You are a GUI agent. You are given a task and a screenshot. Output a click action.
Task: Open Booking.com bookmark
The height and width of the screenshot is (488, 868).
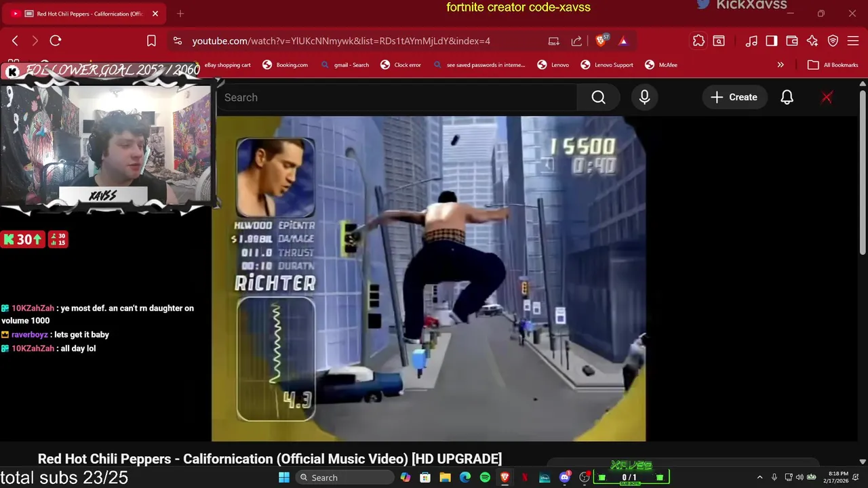285,65
